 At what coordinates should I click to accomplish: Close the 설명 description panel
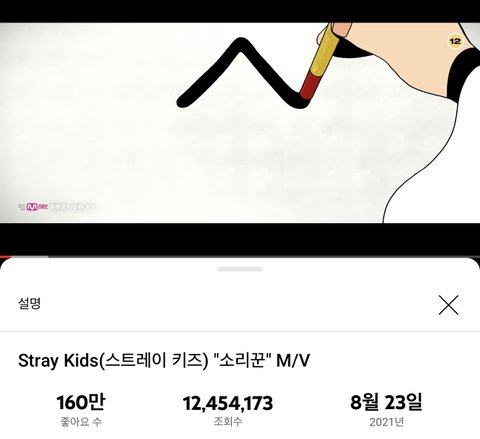(x=448, y=305)
